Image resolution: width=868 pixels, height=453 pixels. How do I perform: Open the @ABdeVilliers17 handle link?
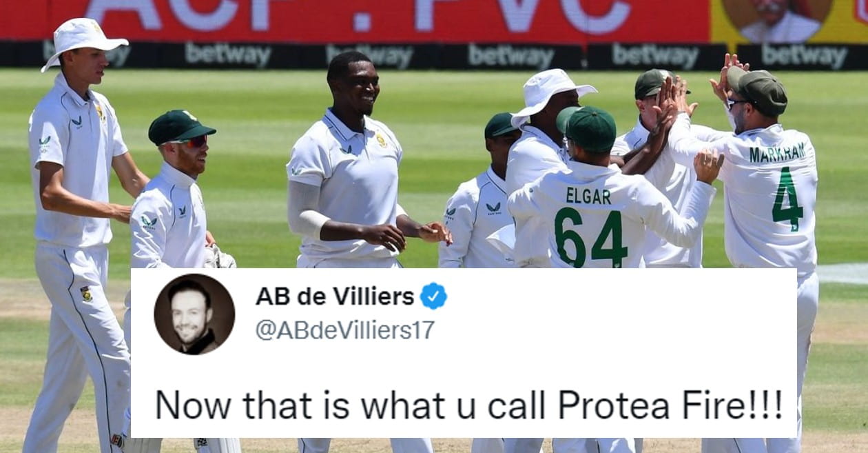pos(345,330)
